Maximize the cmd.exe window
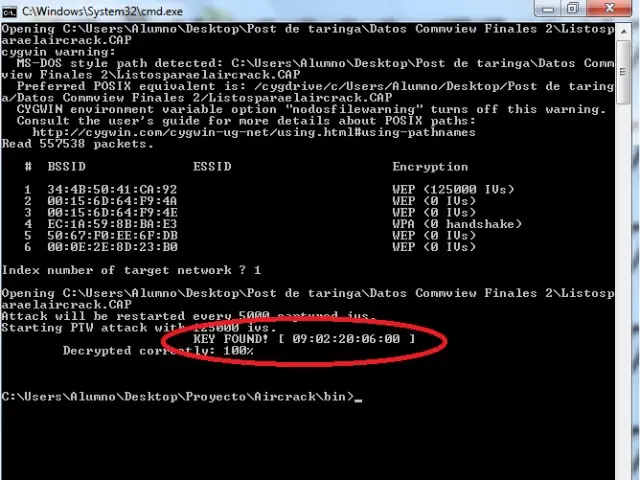 (573, 9)
